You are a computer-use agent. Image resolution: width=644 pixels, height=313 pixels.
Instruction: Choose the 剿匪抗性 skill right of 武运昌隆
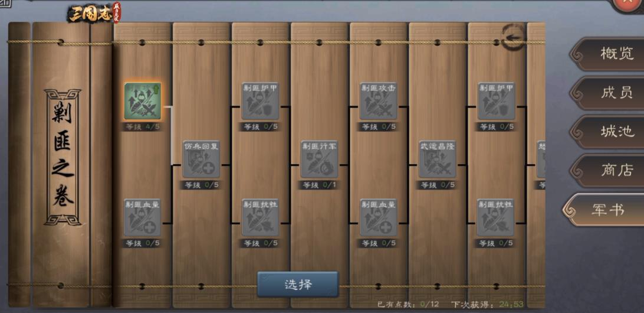point(496,217)
